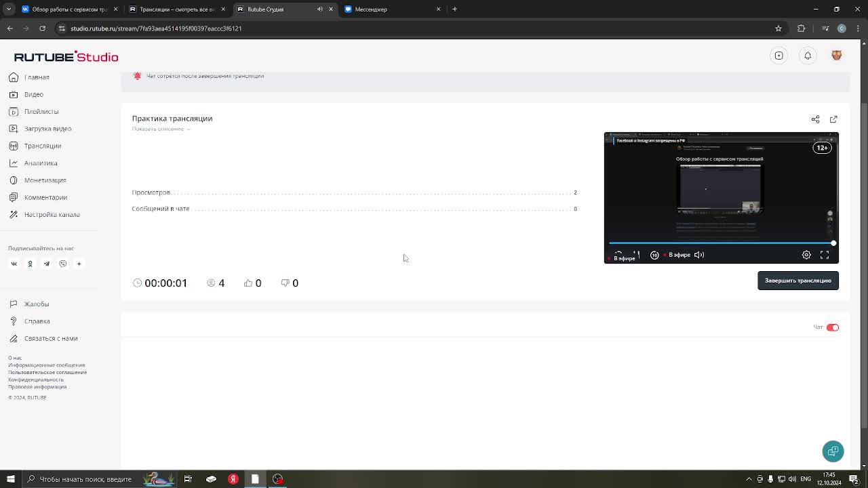This screenshot has width=868, height=488.
Task: Open the owl profile avatar menu
Action: [836, 56]
